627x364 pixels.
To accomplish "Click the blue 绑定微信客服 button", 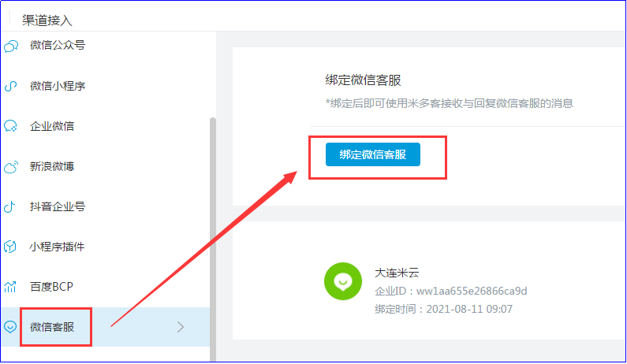I will [373, 154].
